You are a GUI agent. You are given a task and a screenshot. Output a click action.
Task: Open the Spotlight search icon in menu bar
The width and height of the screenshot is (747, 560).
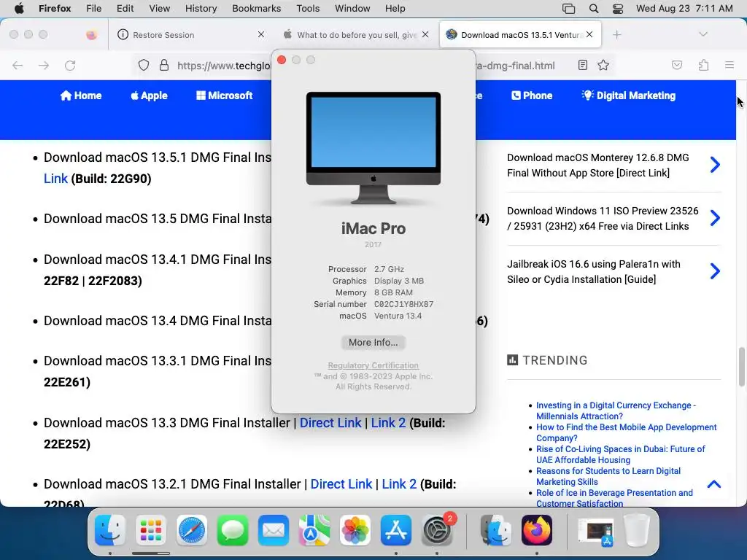point(594,8)
